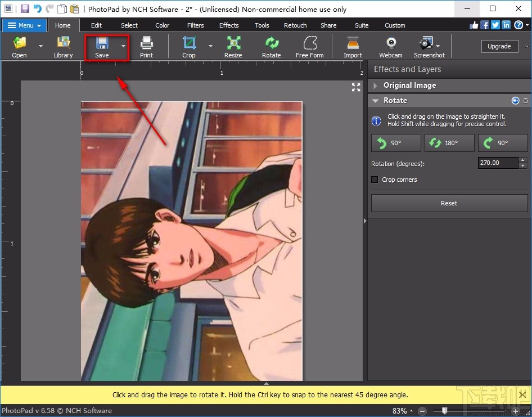532x417 pixels.
Task: Import an image from the scanner
Action: tap(353, 47)
